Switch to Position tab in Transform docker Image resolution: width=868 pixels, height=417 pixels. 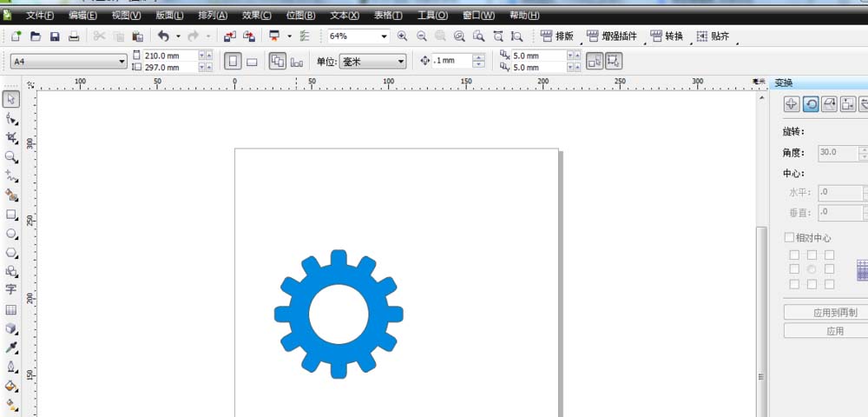point(792,103)
